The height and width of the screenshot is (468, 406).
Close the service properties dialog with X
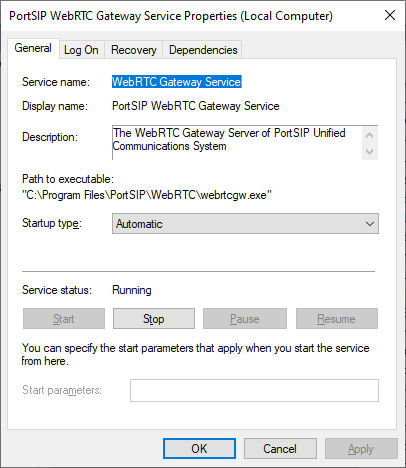click(x=390, y=15)
